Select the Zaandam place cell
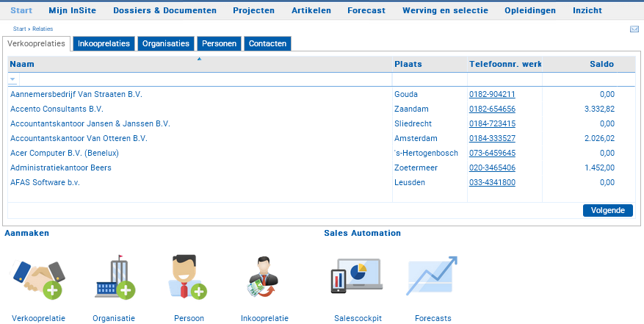The image size is (644, 324). click(x=411, y=109)
